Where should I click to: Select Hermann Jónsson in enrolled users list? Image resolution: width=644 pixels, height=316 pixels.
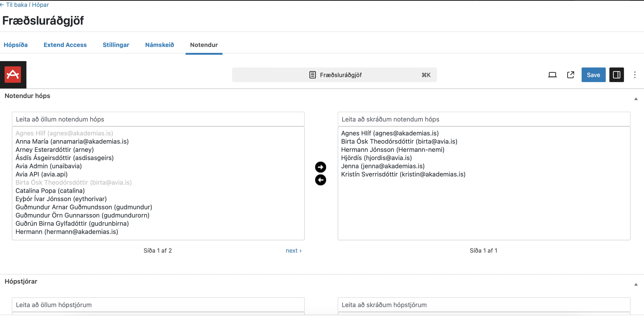(393, 150)
